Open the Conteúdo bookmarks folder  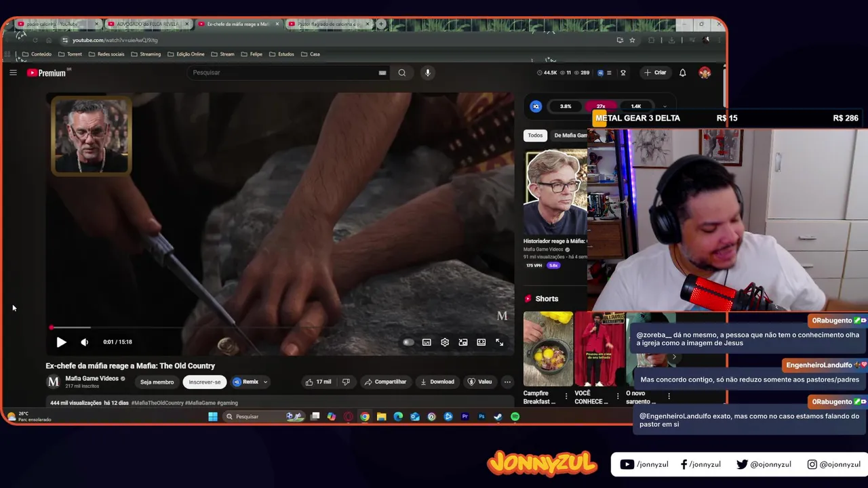coord(37,54)
